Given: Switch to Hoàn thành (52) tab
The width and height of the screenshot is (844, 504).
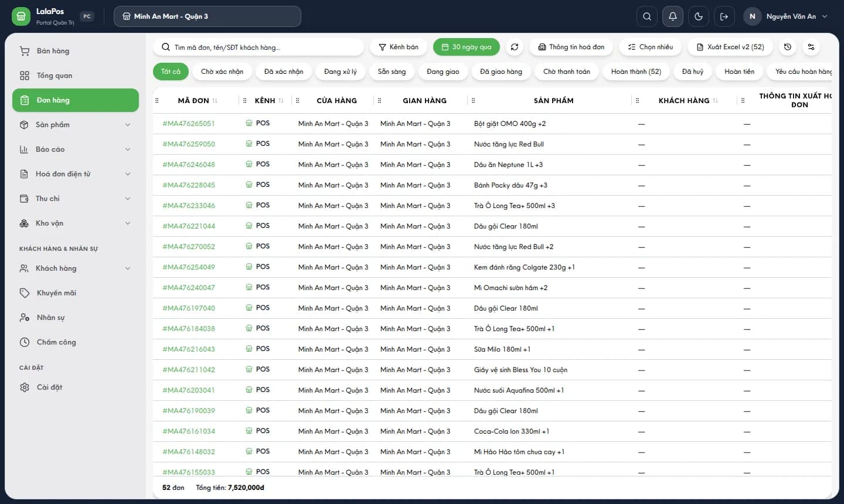Looking at the screenshot, I should 636,71.
